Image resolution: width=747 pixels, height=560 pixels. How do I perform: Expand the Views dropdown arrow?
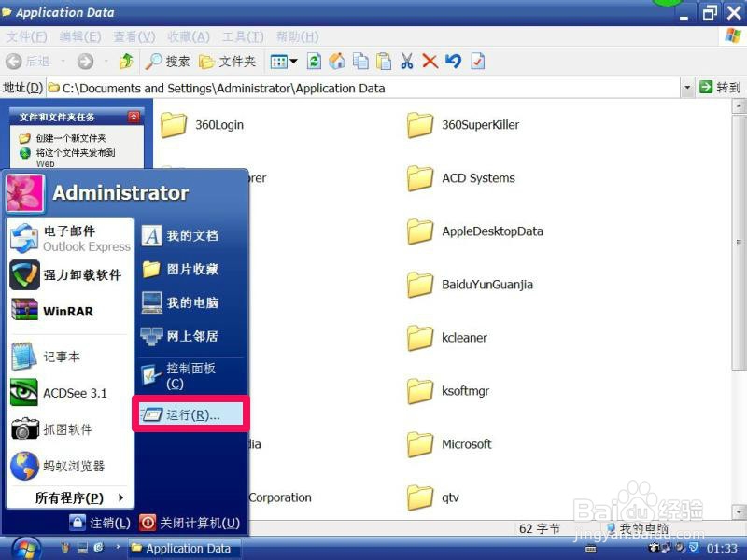click(293, 61)
